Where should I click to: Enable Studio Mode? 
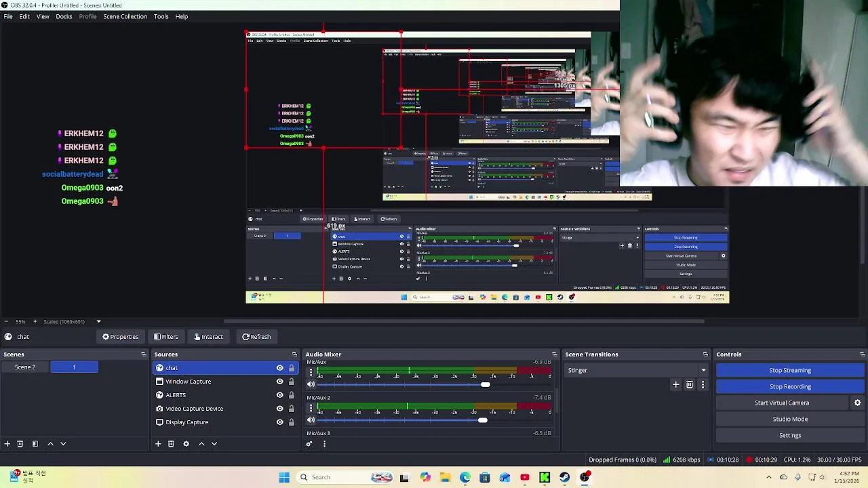pos(790,419)
